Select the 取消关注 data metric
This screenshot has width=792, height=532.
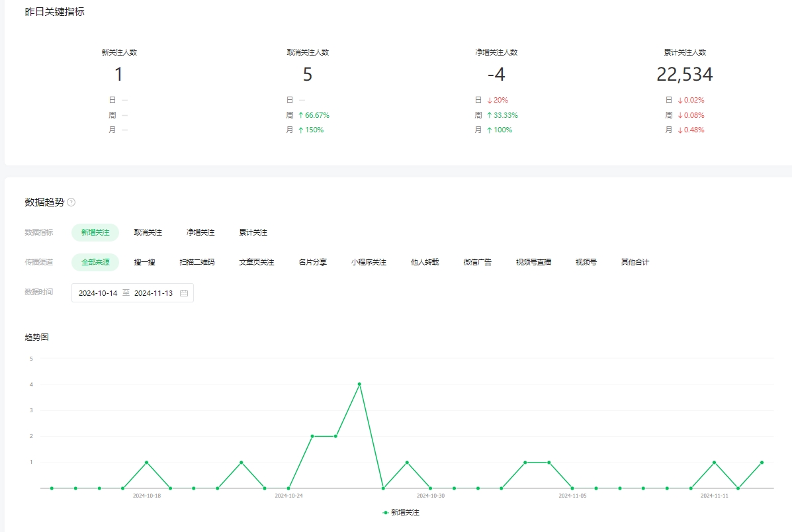point(148,232)
